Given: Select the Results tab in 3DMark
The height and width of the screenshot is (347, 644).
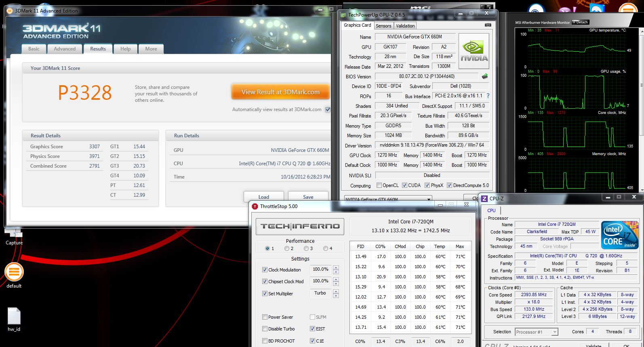Looking at the screenshot, I should click(x=98, y=48).
